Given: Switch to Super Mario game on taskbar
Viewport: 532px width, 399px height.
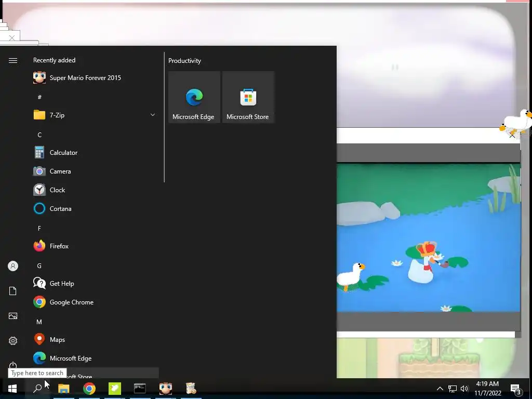Looking at the screenshot, I should pyautogui.click(x=166, y=389).
